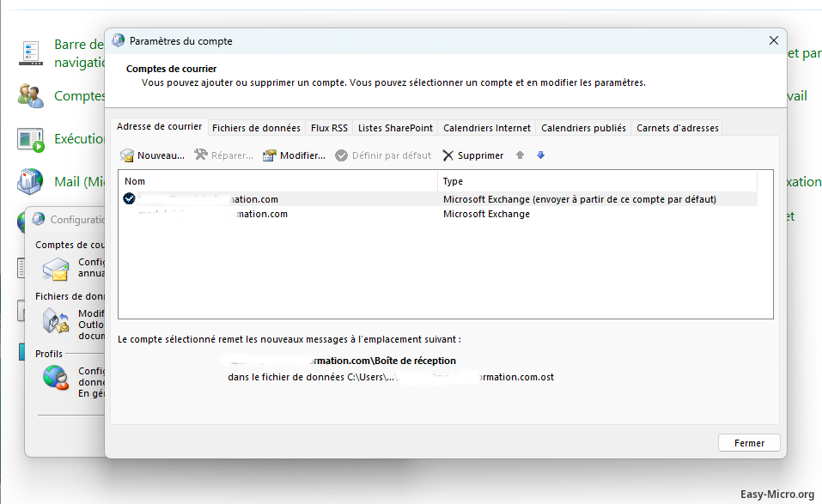Click Mail link in Control Panel
This screenshot has width=822, height=504.
tap(79, 182)
